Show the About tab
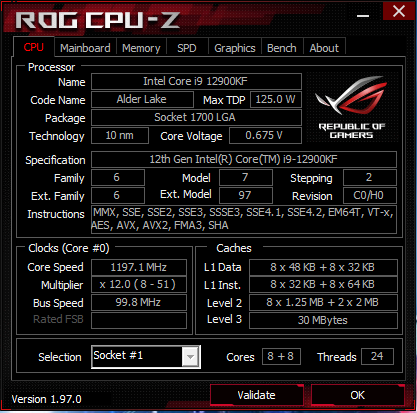The height and width of the screenshot is (413, 417). pos(324,48)
